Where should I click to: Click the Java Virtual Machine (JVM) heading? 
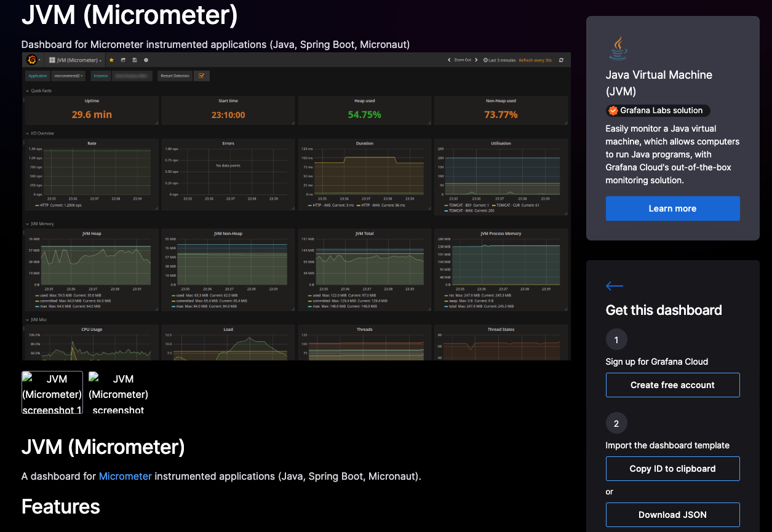(x=659, y=83)
